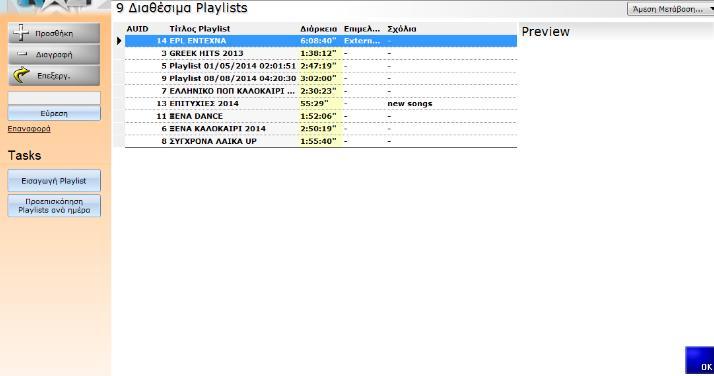Viewport: 714px width, 376px height.
Task: Click the Επαναφορά link
Action: pos(29,129)
